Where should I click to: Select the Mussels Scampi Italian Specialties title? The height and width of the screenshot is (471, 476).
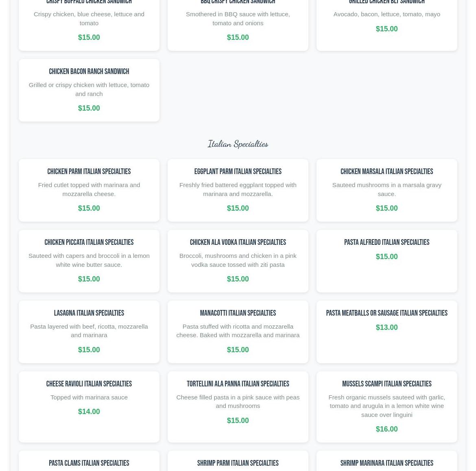(386, 384)
